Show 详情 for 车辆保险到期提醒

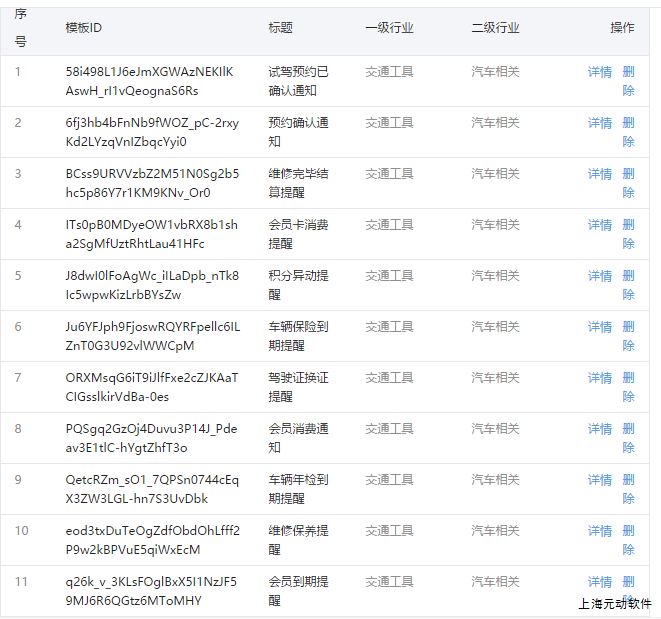tap(599, 327)
